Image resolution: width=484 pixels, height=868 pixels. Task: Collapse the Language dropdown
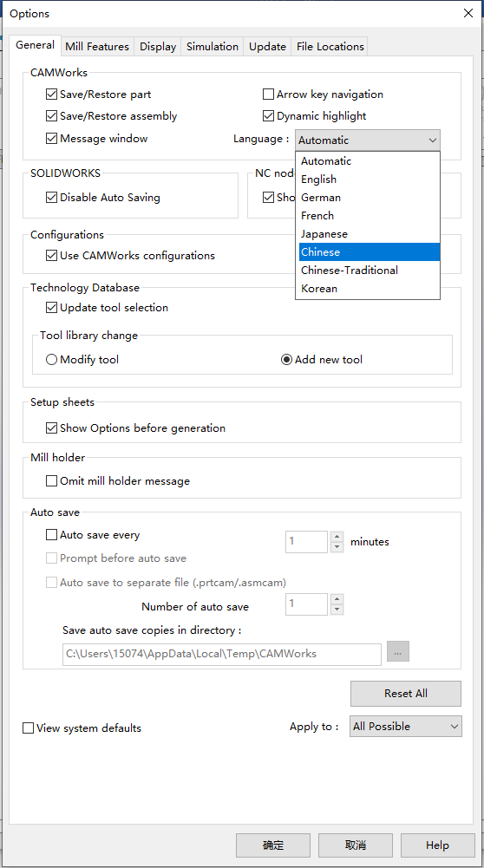click(x=368, y=140)
